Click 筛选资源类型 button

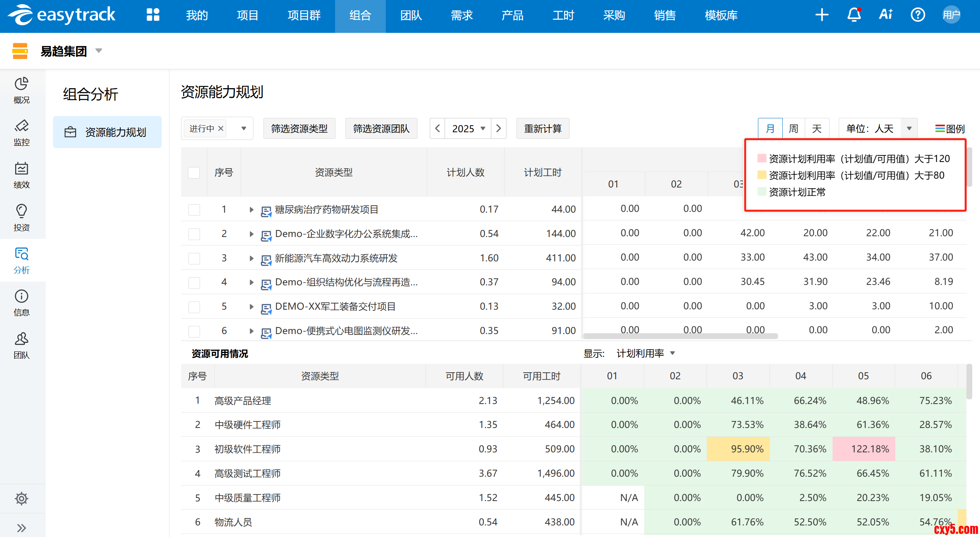coord(299,128)
